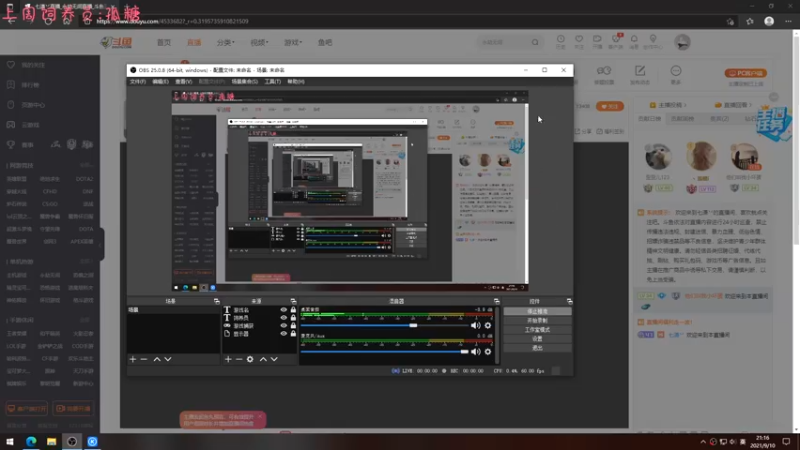Lock the second text source
800x450 pixels.
pos(293,317)
